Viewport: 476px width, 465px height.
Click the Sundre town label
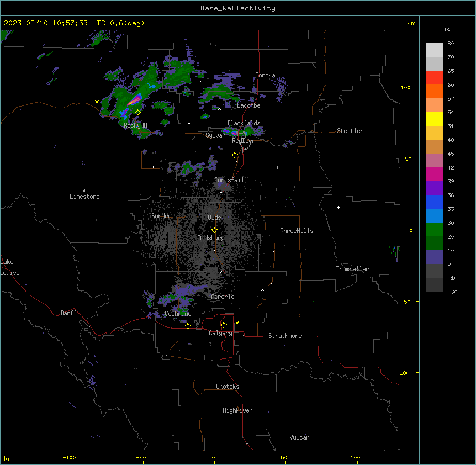[161, 216]
